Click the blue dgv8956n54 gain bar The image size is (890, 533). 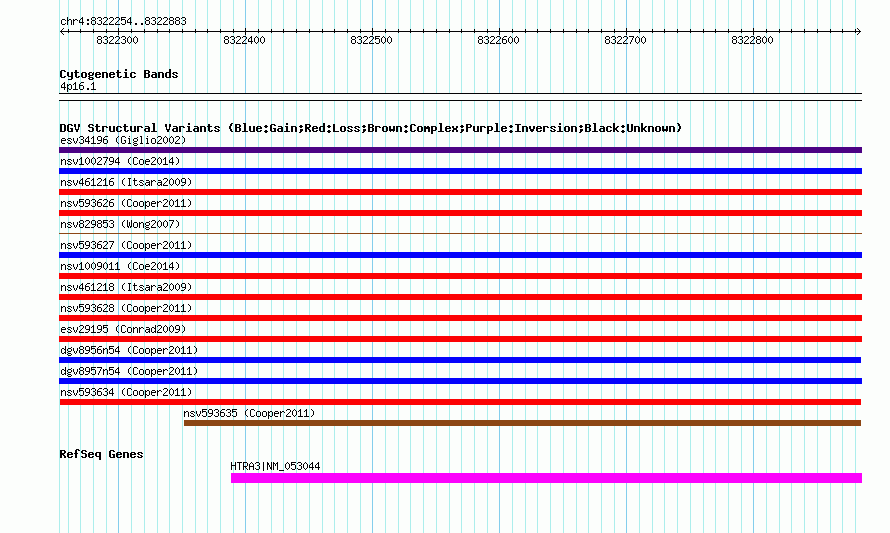coord(460,360)
